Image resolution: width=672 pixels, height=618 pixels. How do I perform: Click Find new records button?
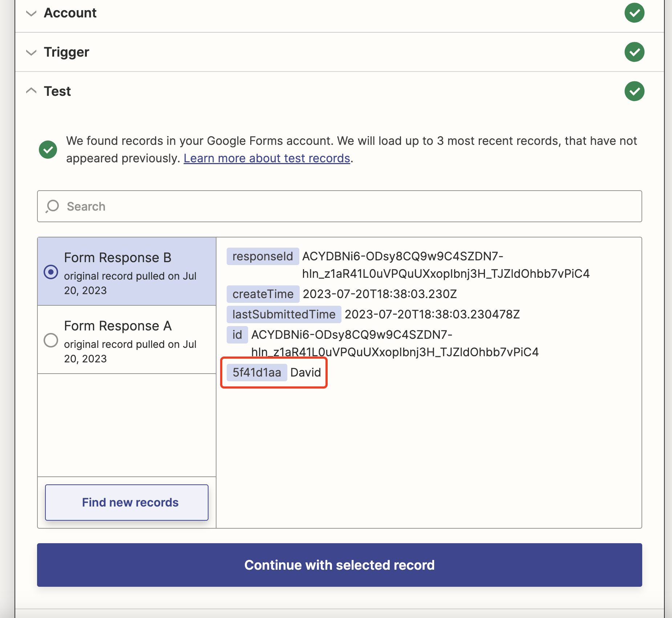127,503
